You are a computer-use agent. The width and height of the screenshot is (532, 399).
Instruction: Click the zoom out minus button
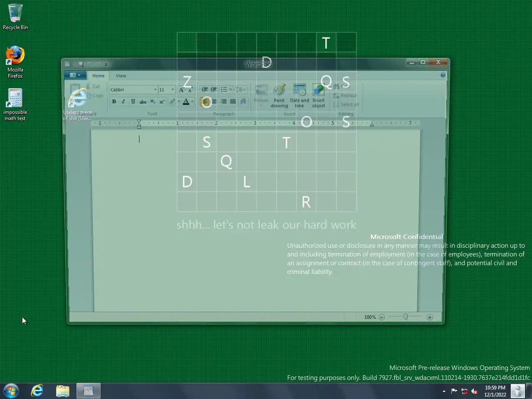pos(382,317)
